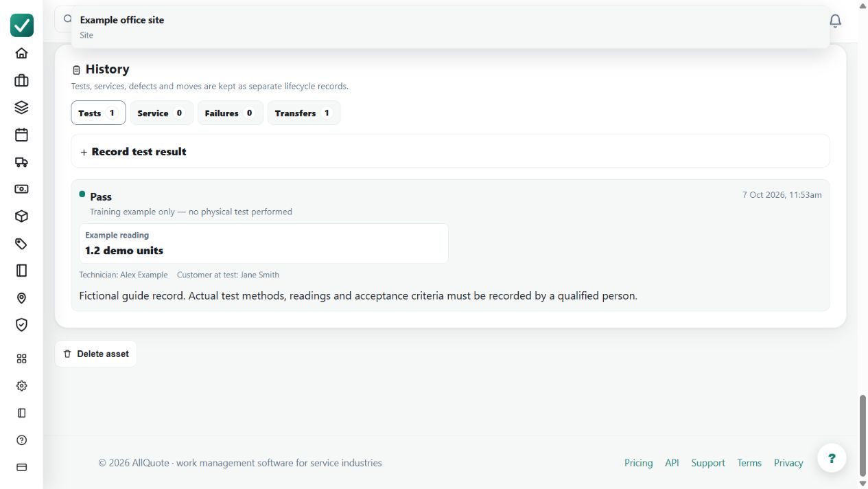Screen dimensions: 868x489
Task: Open the calendar icon in sidebar
Action: (21, 135)
